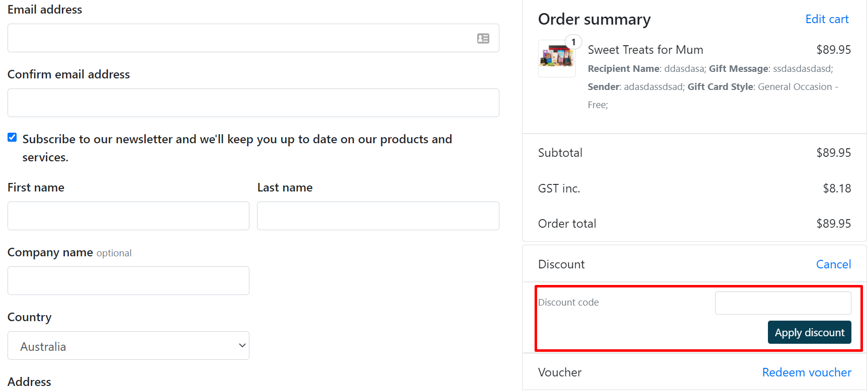
Task: Click the Voucher section label
Action: point(559,372)
